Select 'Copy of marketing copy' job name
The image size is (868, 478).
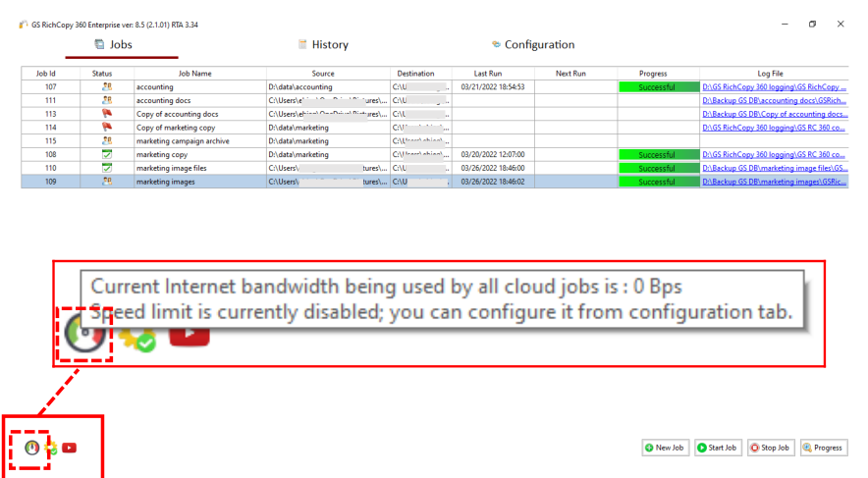176,128
